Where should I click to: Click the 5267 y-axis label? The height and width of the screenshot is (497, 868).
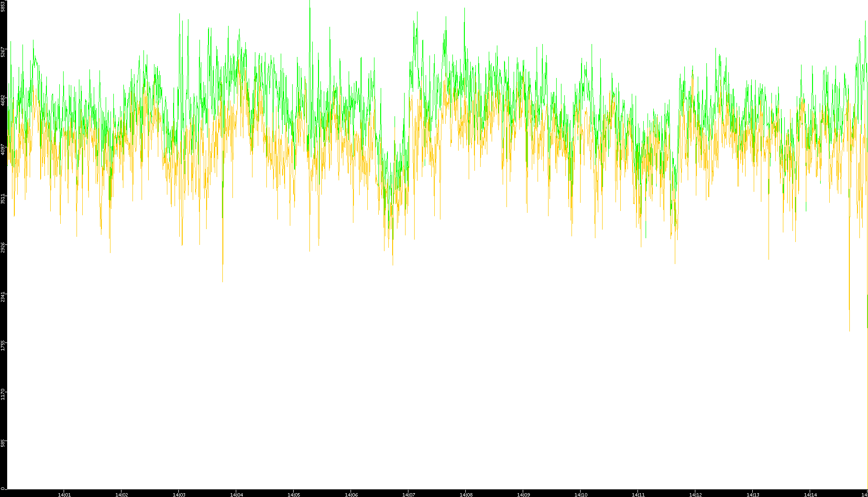3,52
